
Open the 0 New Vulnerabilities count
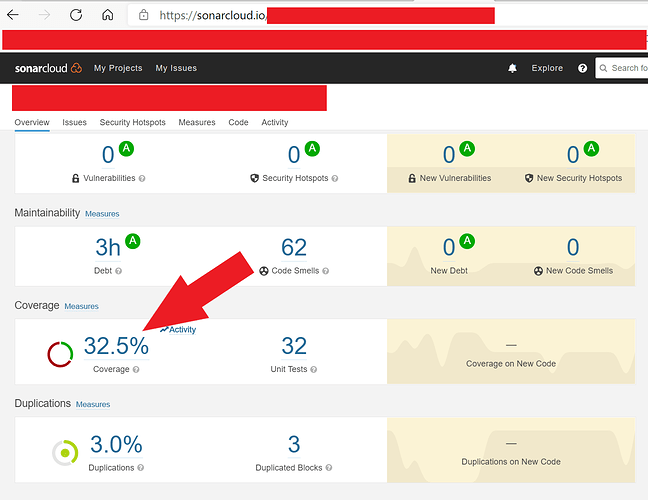point(449,155)
